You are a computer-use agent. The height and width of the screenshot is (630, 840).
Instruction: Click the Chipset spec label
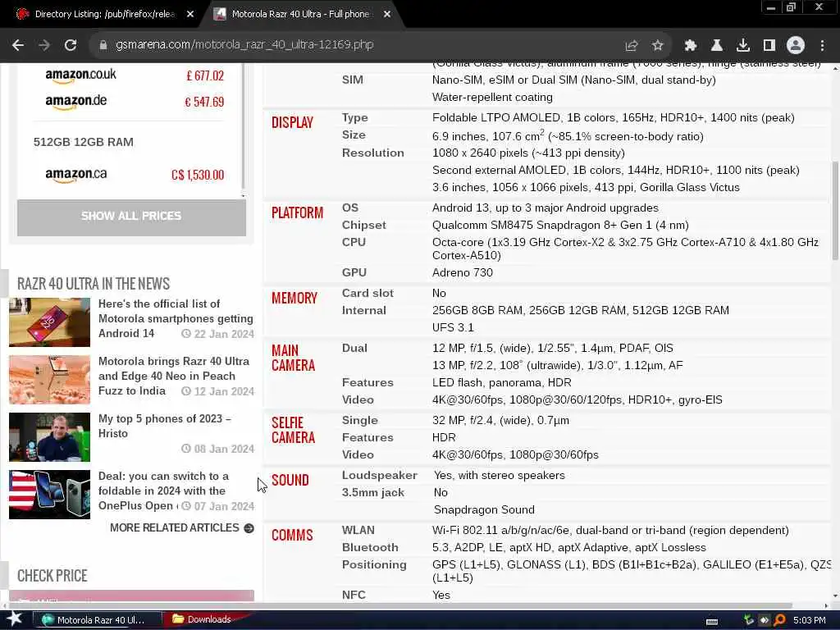coord(363,225)
